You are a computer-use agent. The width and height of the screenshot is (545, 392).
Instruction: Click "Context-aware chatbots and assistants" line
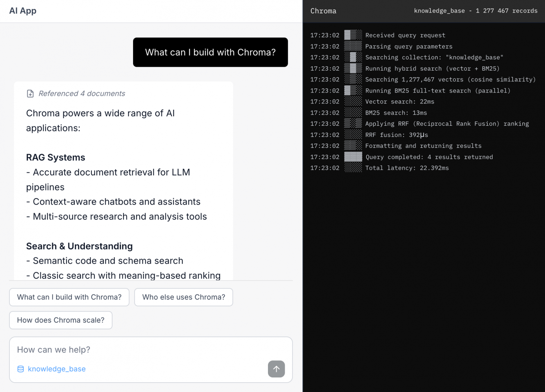pos(113,202)
